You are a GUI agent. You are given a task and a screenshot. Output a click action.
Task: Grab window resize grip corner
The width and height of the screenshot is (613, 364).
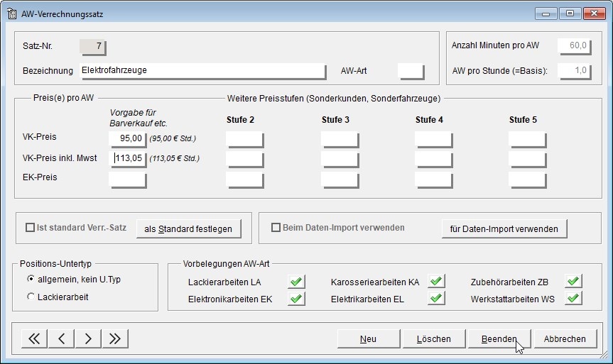[x=604, y=355]
